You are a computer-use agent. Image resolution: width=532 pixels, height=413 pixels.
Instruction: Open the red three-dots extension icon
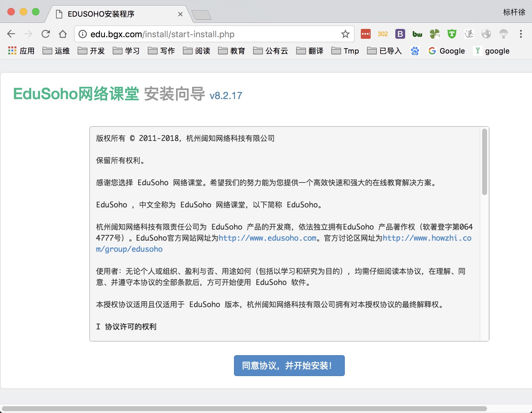(366, 34)
